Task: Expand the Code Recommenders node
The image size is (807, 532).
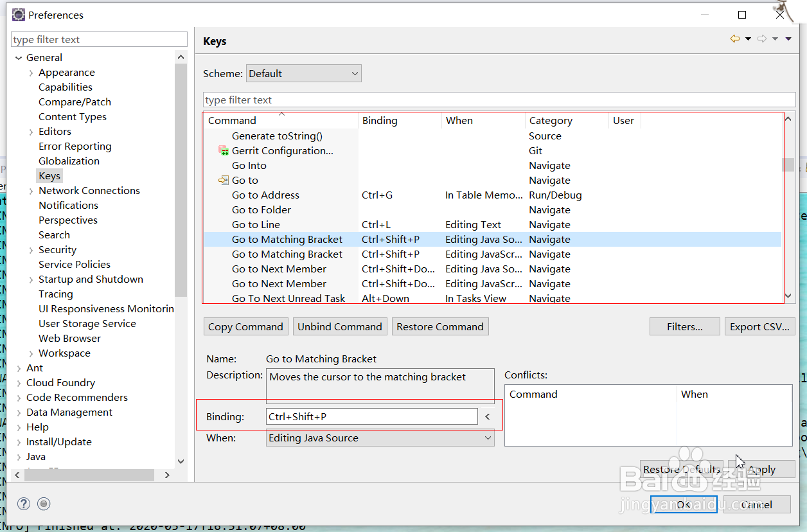Action: tap(19, 398)
